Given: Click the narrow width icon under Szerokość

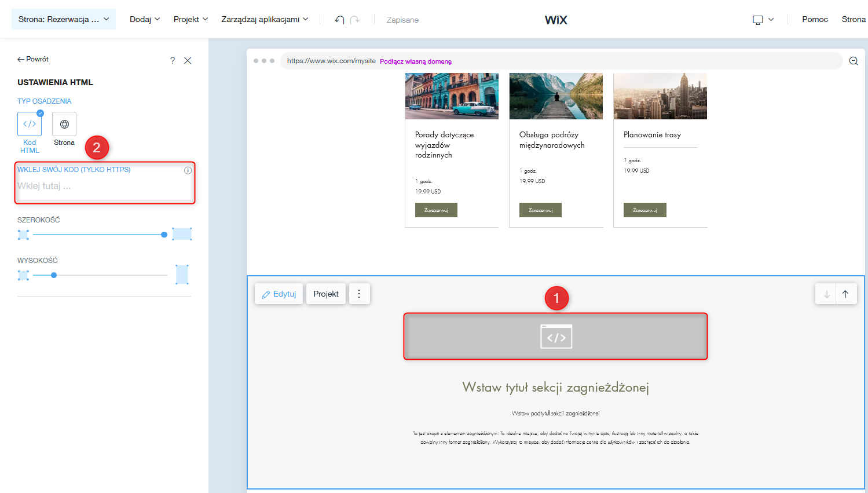Looking at the screenshot, I should click(23, 235).
